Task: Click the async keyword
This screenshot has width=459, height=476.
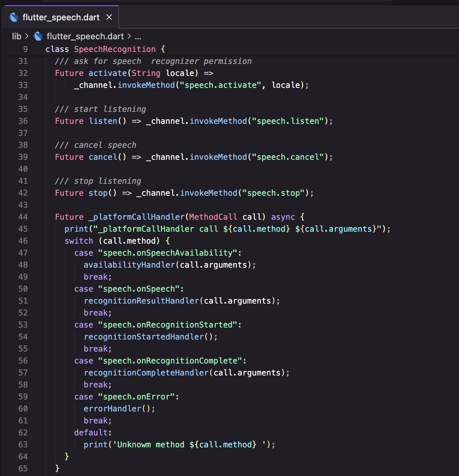Action: (x=283, y=217)
